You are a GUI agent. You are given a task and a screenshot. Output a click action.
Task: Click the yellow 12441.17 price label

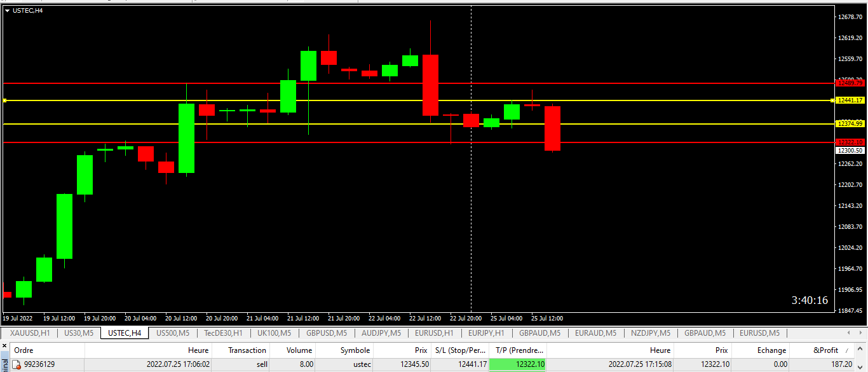[x=850, y=100]
